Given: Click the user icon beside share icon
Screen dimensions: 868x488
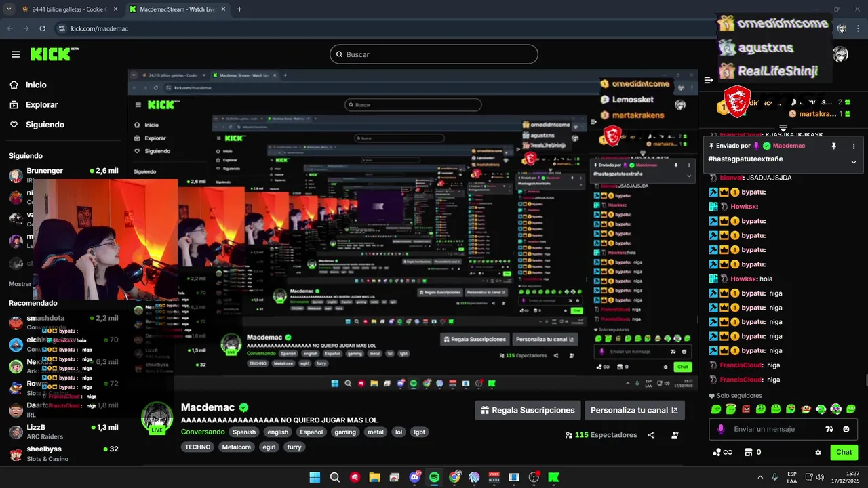Looking at the screenshot, I should coord(675,435).
